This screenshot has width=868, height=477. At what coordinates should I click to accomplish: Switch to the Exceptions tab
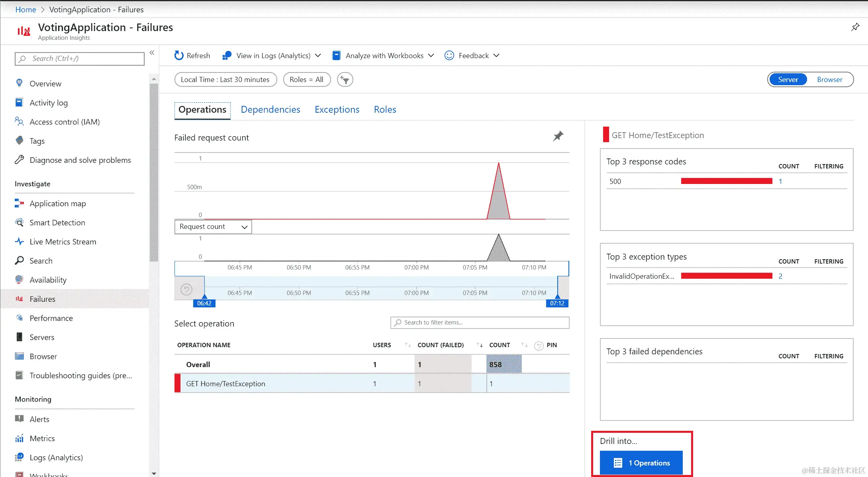click(x=337, y=109)
